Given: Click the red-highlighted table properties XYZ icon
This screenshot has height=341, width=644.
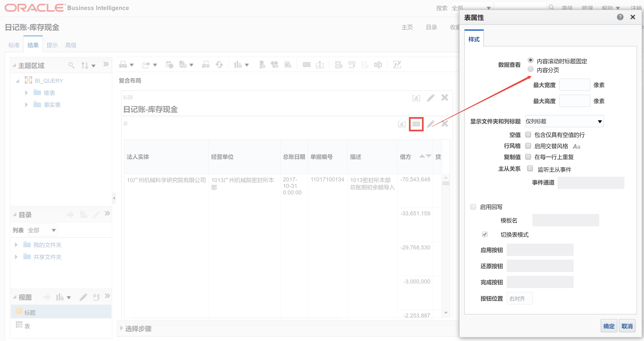Looking at the screenshot, I should (416, 124).
